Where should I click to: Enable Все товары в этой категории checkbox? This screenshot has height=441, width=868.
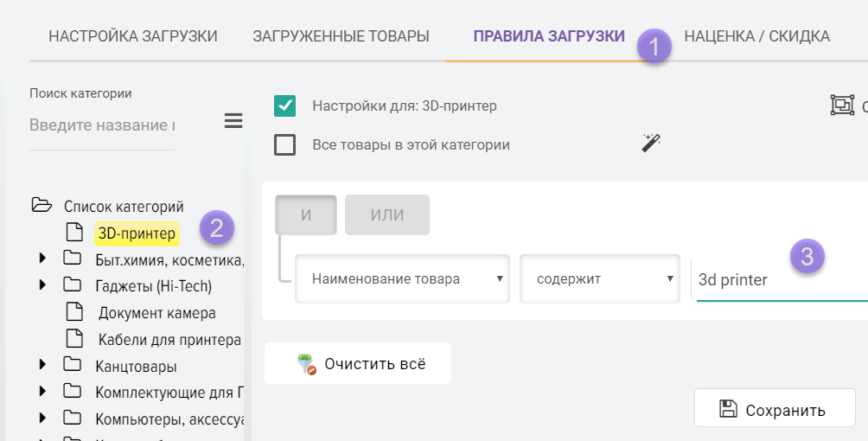(x=285, y=144)
